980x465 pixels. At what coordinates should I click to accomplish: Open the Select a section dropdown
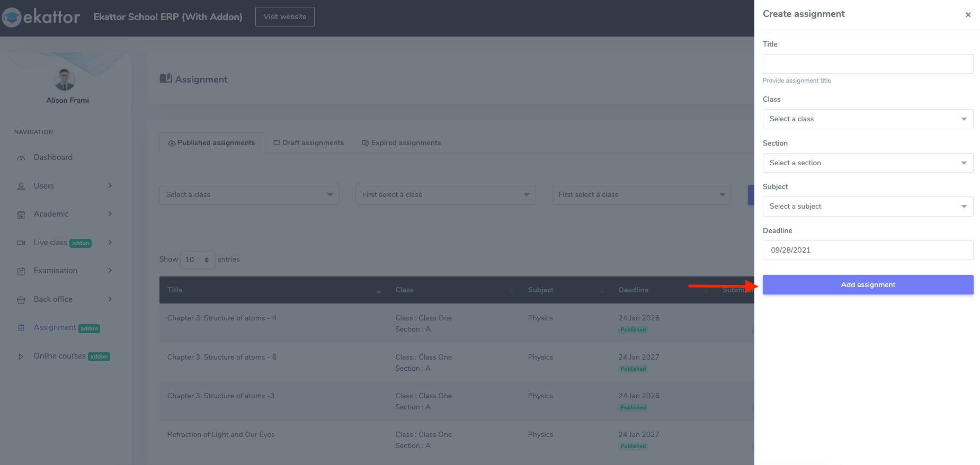tap(868, 163)
